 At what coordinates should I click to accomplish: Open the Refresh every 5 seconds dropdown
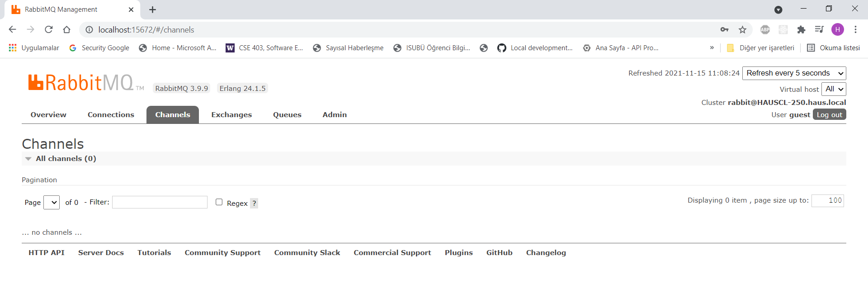(x=794, y=73)
